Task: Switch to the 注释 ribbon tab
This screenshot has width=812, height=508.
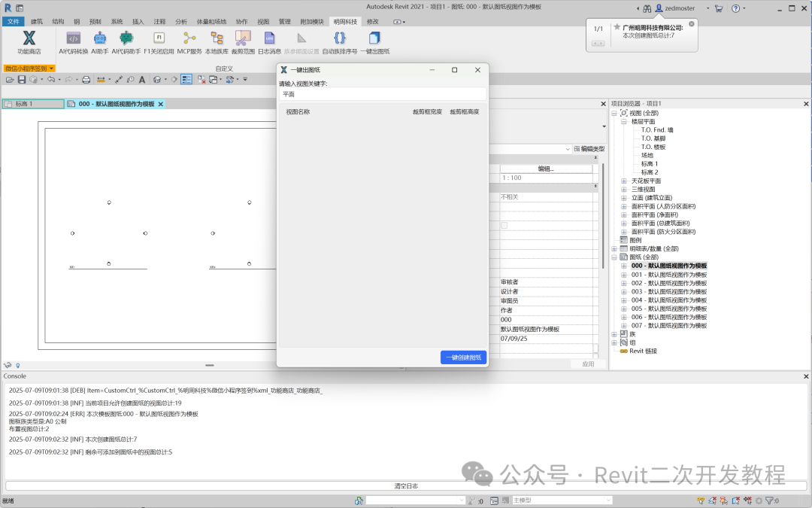Action: coord(159,22)
